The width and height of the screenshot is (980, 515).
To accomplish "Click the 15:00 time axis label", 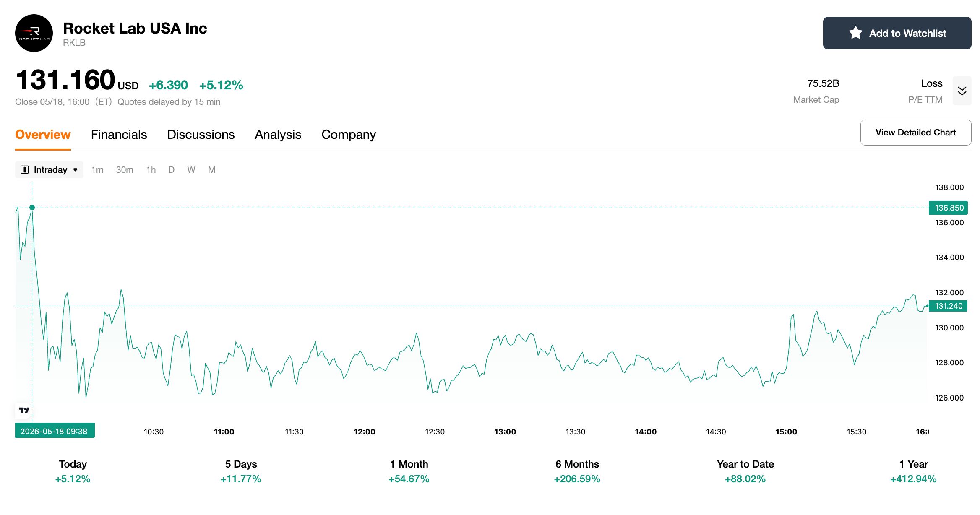I will click(x=786, y=432).
